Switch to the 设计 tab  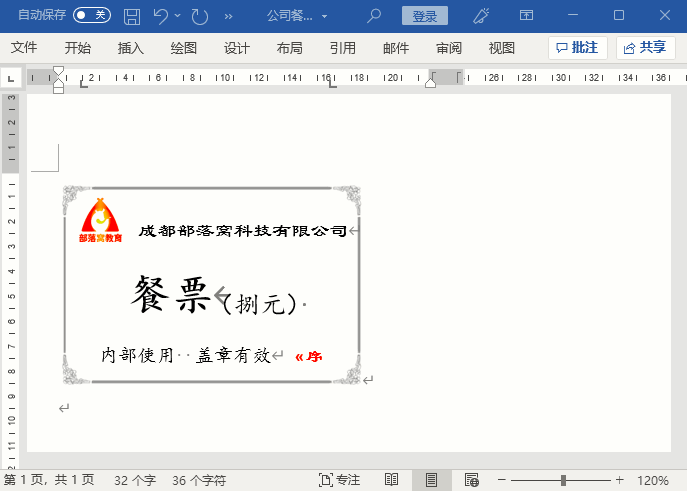tap(237, 47)
